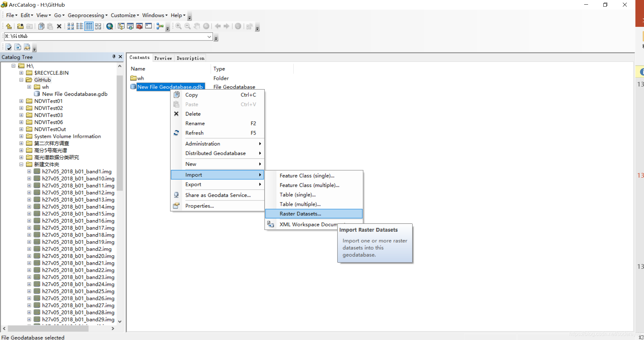
Task: Click the Disconnect From Folder icon
Action: pyautogui.click(x=29, y=26)
